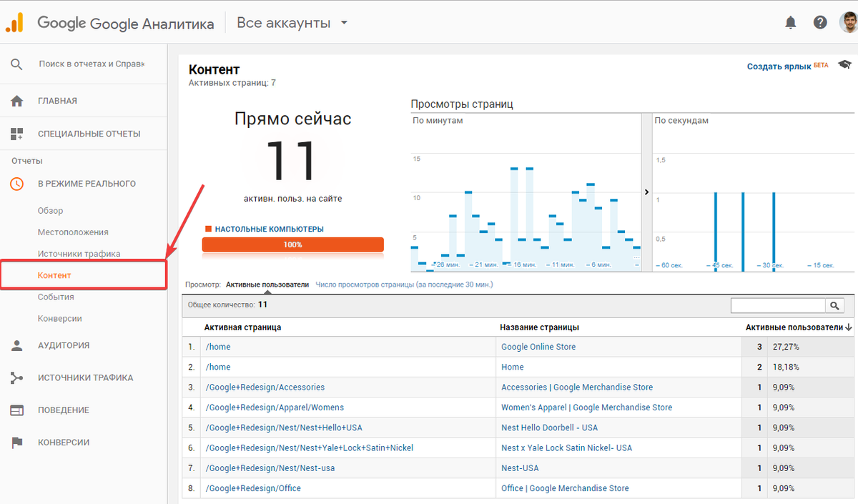Click the table filter input field
The height and width of the screenshot is (504, 858).
click(778, 305)
